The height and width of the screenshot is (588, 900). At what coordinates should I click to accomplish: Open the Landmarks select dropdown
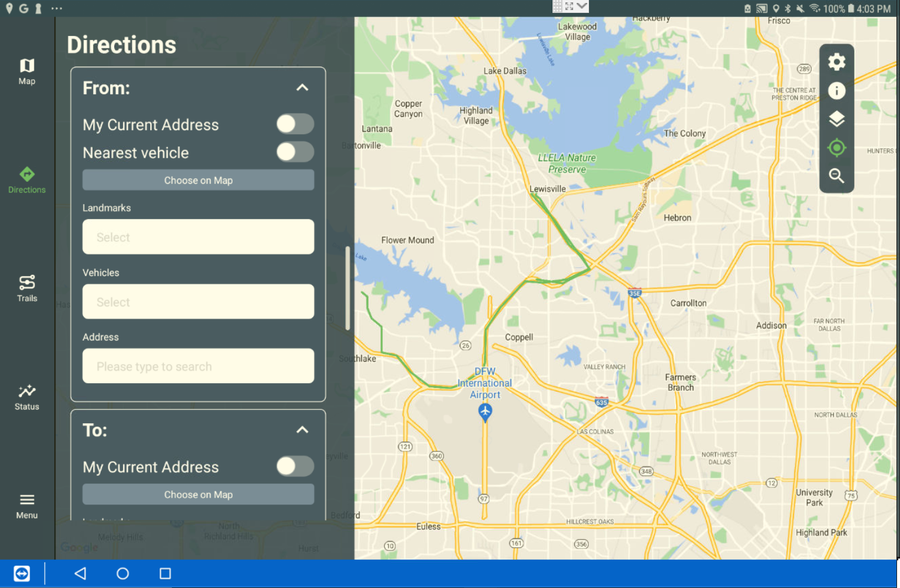(198, 237)
